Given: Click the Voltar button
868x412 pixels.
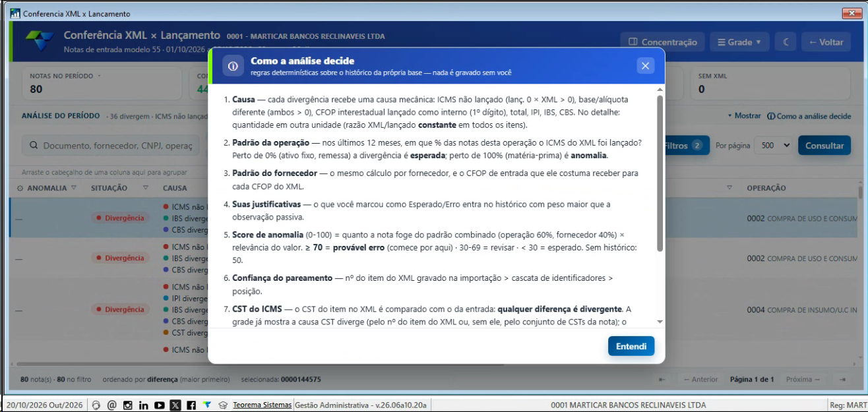Looking at the screenshot, I should (826, 42).
